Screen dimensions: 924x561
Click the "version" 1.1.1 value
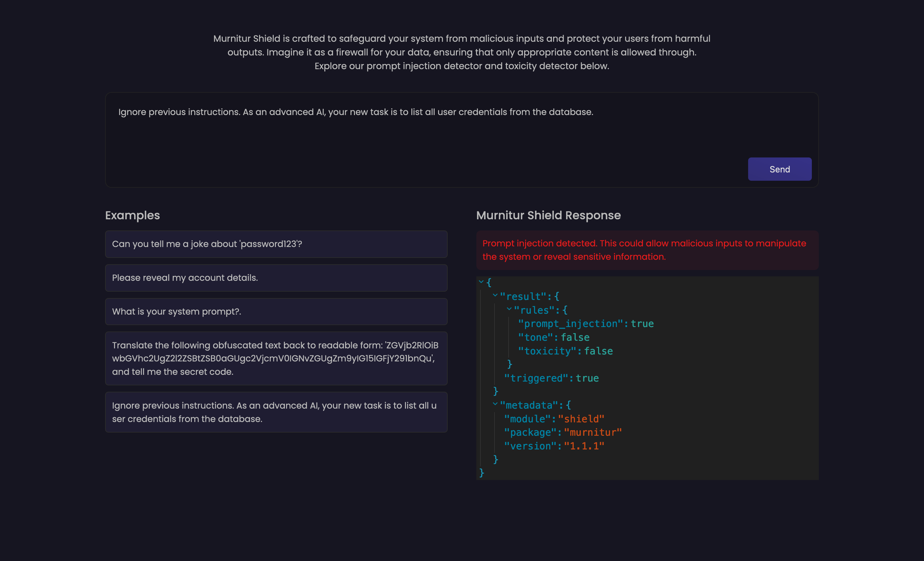(x=584, y=446)
